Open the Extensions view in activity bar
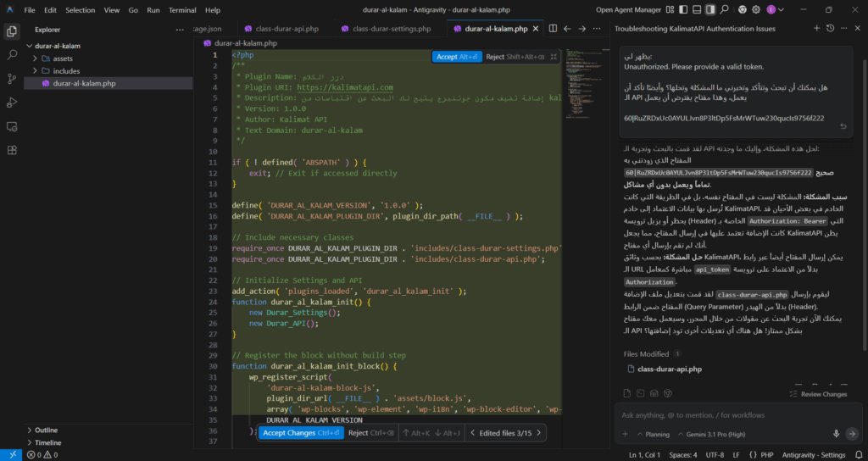 pyautogui.click(x=12, y=150)
